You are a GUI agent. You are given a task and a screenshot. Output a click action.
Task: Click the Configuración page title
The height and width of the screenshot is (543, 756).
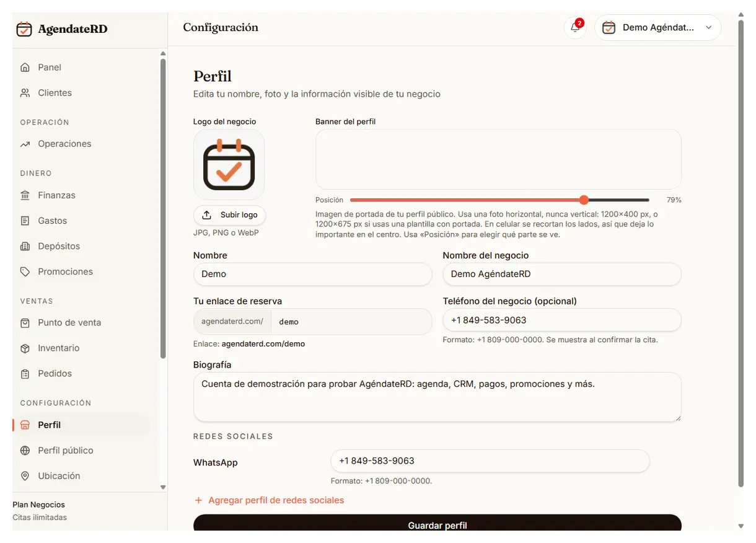221,27
